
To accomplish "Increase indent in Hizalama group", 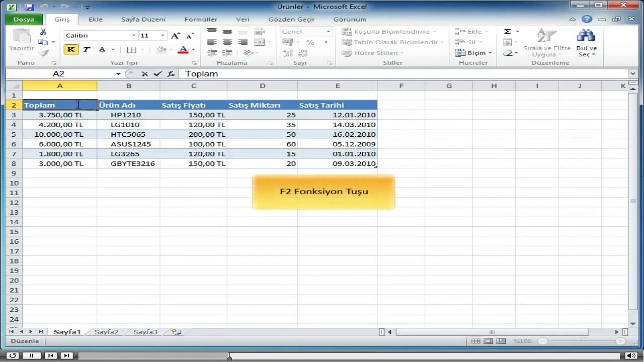I will click(227, 53).
